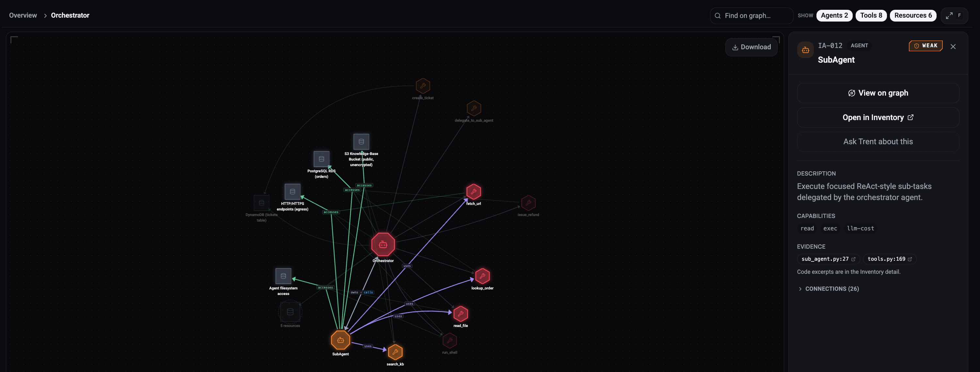Screen dimensions: 980x372
Task: Click the lookup_order tool node
Action: point(482,276)
